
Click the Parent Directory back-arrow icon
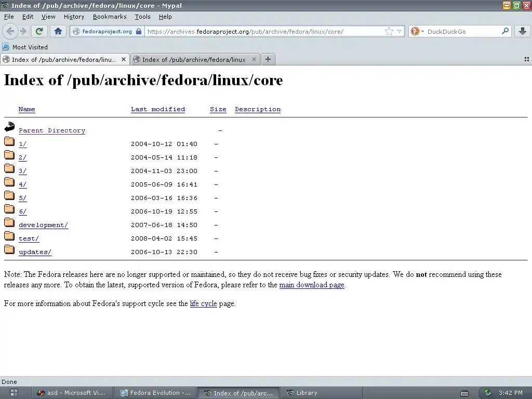point(9,127)
